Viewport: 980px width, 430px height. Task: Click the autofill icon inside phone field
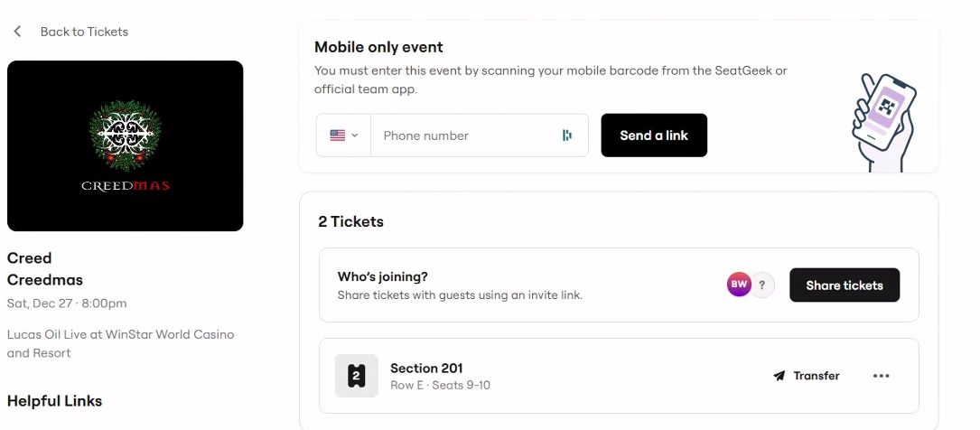pyautogui.click(x=567, y=136)
